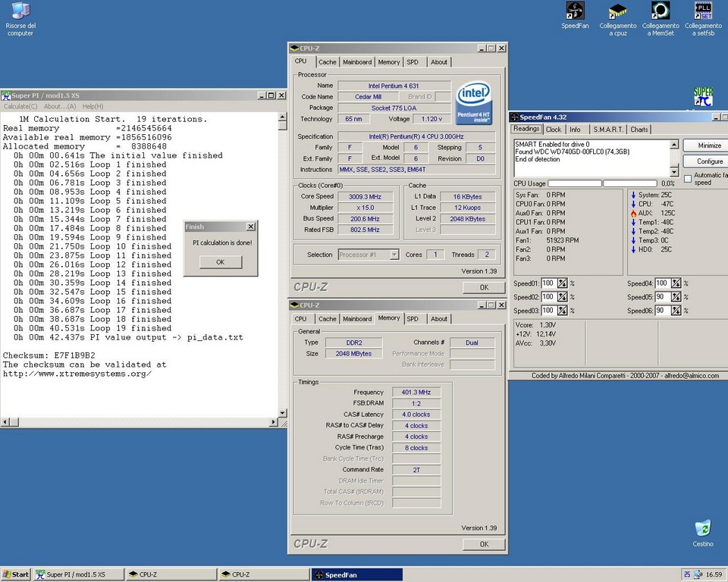Open SPD tab in CPU-Z memory window
Screen dimensions: 728x582
(x=413, y=319)
